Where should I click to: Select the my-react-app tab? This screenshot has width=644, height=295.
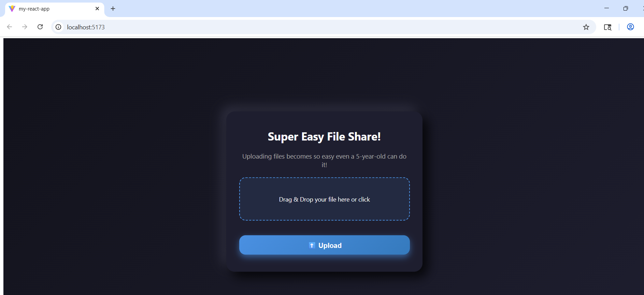(x=55, y=9)
